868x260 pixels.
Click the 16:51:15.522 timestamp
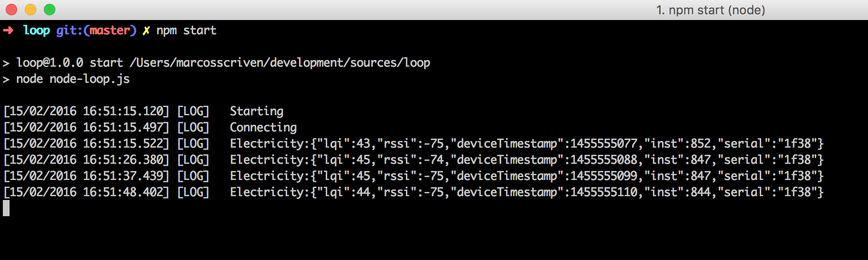click(x=126, y=144)
